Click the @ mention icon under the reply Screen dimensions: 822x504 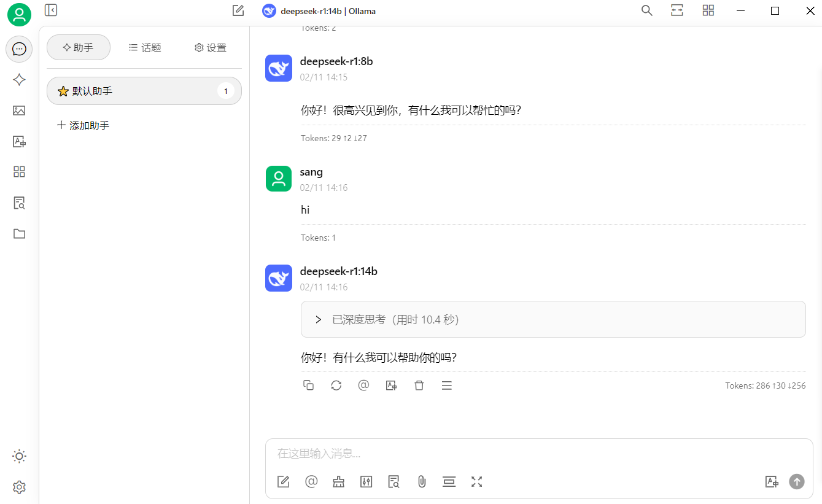pyautogui.click(x=364, y=386)
